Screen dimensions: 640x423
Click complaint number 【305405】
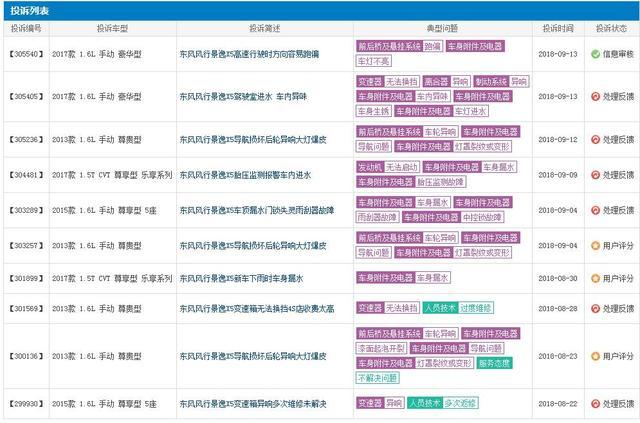[x=26, y=97]
